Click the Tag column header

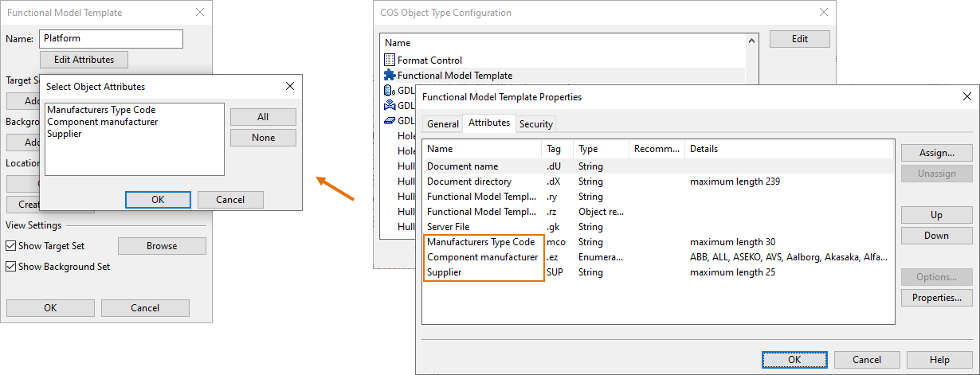pyautogui.click(x=555, y=149)
